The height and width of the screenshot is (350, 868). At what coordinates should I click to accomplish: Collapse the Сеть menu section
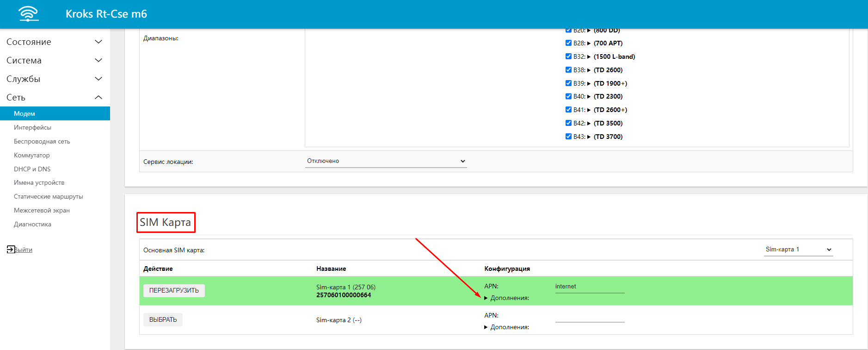pos(55,97)
